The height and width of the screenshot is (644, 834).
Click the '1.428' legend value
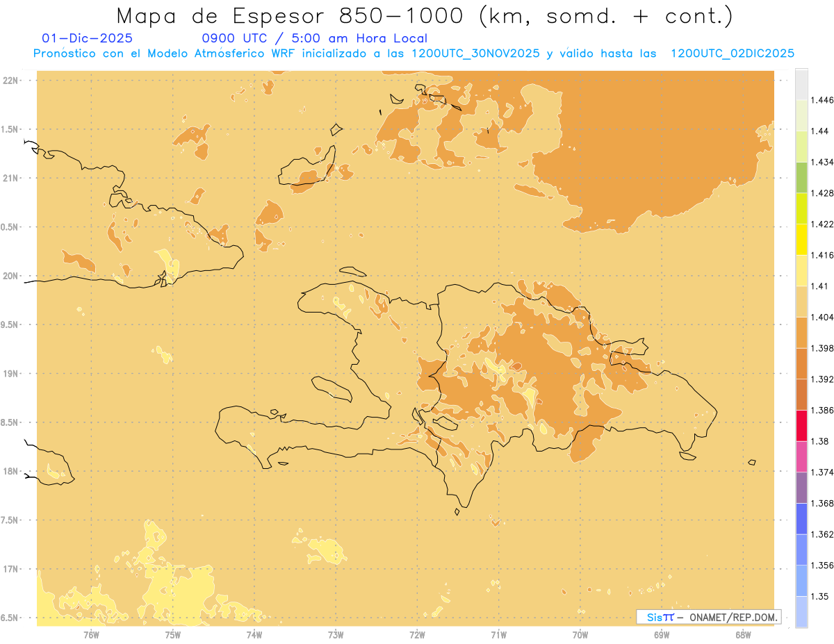[x=822, y=193]
